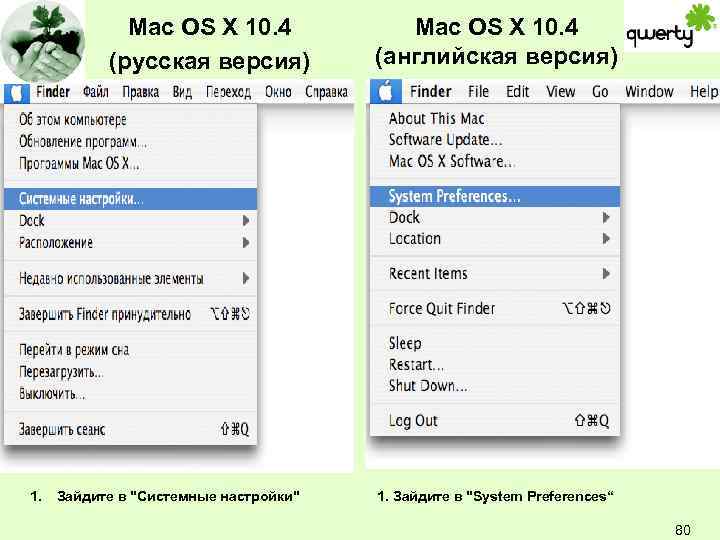Click the qwerty logo in the top corner
This screenshot has width=720, height=540.
pyautogui.click(x=672, y=31)
